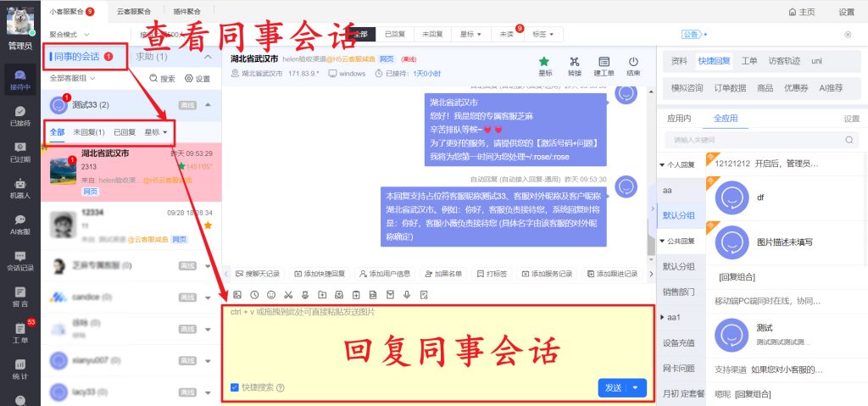Click the clock history icon in editor toolbar
The image size is (868, 406).
254,295
